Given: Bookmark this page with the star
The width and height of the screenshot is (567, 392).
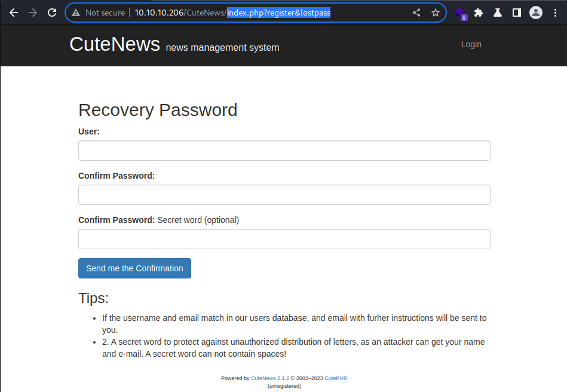Looking at the screenshot, I should click(x=436, y=13).
